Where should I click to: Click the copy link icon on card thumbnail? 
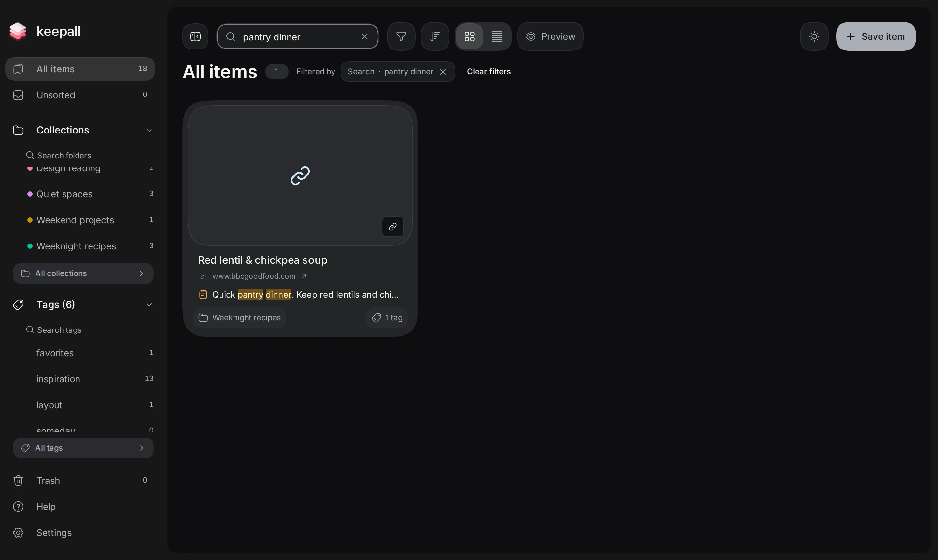(x=392, y=226)
